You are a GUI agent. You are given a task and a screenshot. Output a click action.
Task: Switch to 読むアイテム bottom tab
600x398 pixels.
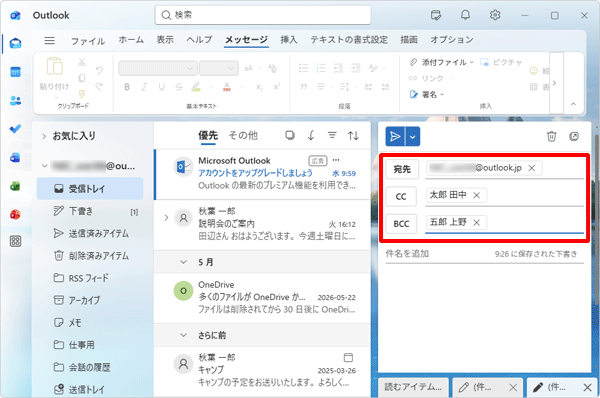coord(413,387)
